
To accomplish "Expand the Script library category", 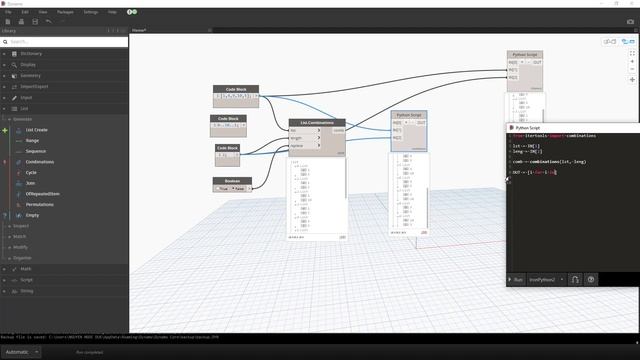I will (4, 280).
